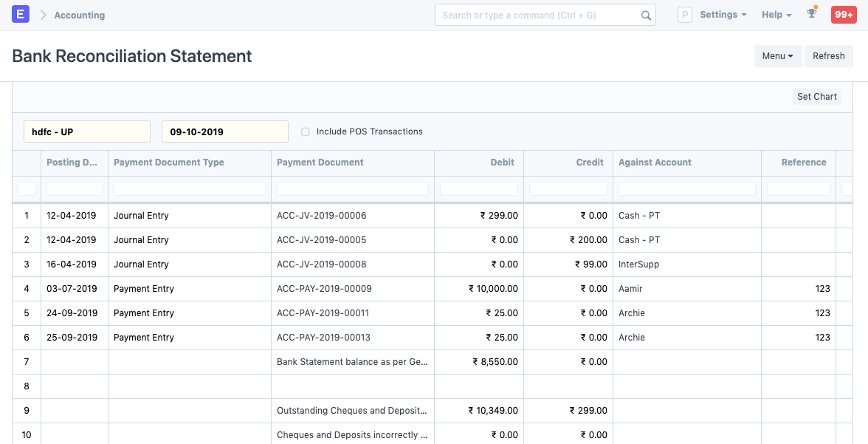868x444 pixels.
Task: Open the hdfc - UP bank account selector
Action: pos(86,132)
